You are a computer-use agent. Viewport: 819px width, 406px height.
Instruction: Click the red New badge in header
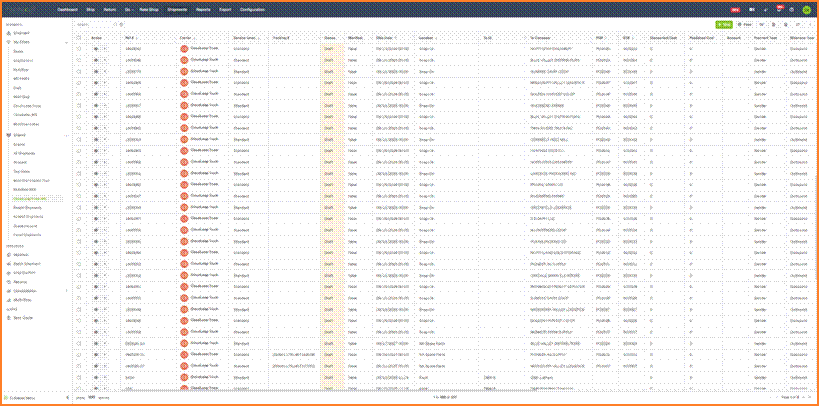click(x=735, y=9)
